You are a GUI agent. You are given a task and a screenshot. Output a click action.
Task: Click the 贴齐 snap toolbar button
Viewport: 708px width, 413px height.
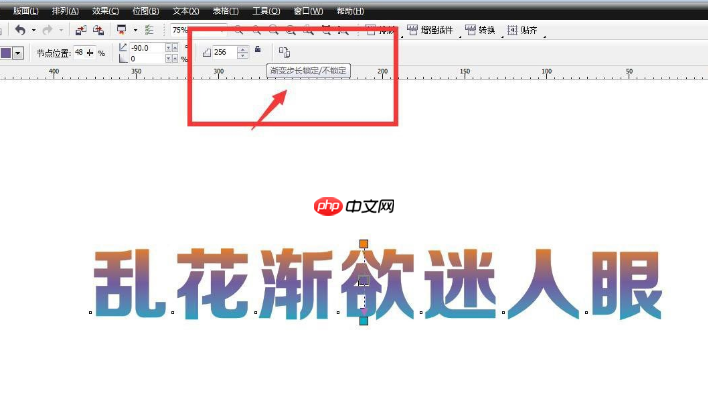(x=522, y=30)
